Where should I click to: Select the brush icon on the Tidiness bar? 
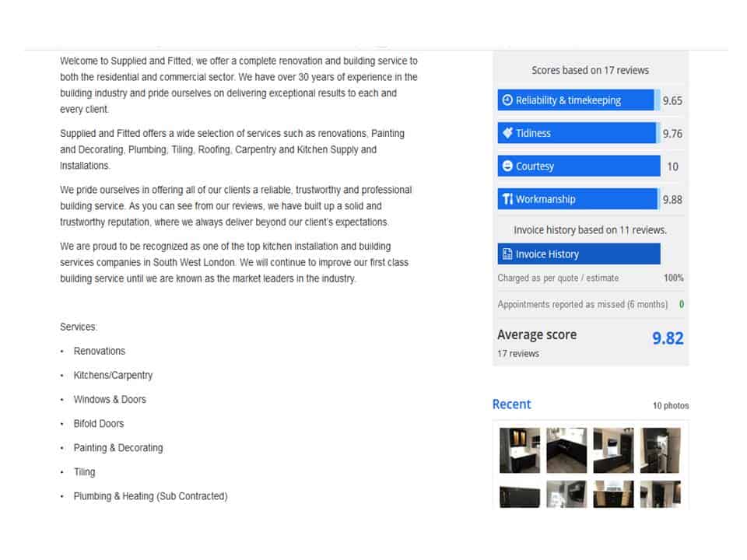[x=506, y=132]
